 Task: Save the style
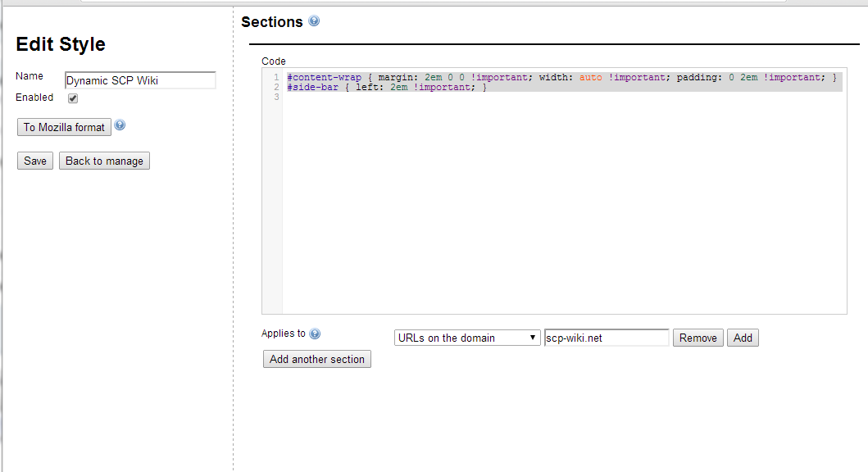tap(35, 161)
